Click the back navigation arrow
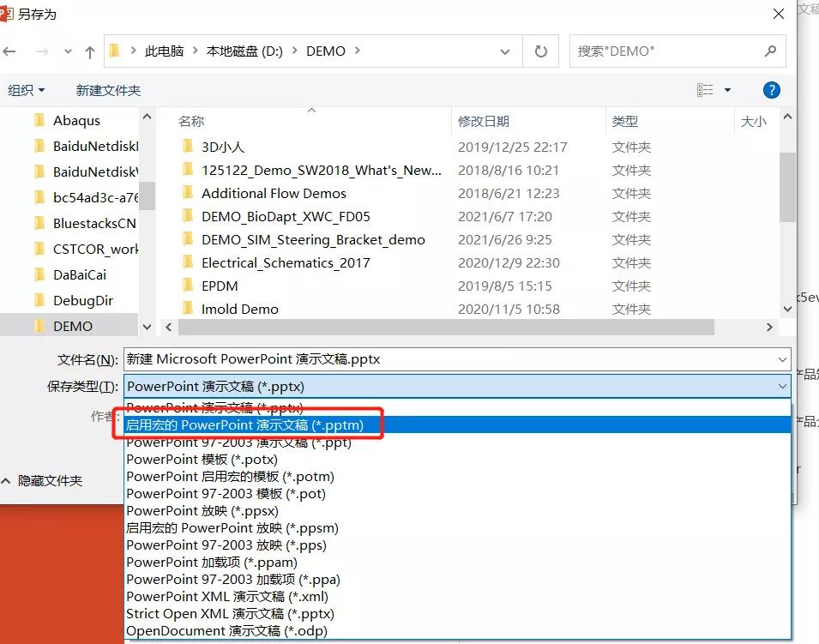 pos(9,51)
